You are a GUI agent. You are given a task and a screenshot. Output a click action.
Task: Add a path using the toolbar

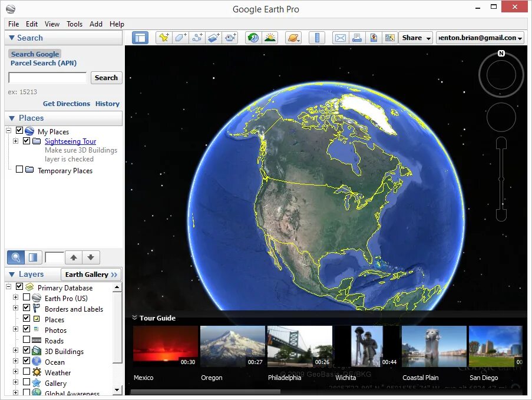click(197, 38)
